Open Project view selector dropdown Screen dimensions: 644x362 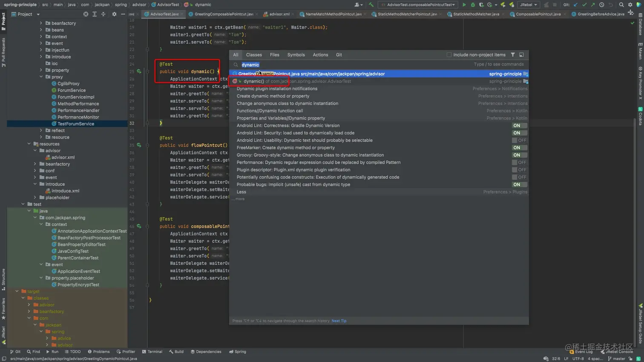pyautogui.click(x=26, y=14)
